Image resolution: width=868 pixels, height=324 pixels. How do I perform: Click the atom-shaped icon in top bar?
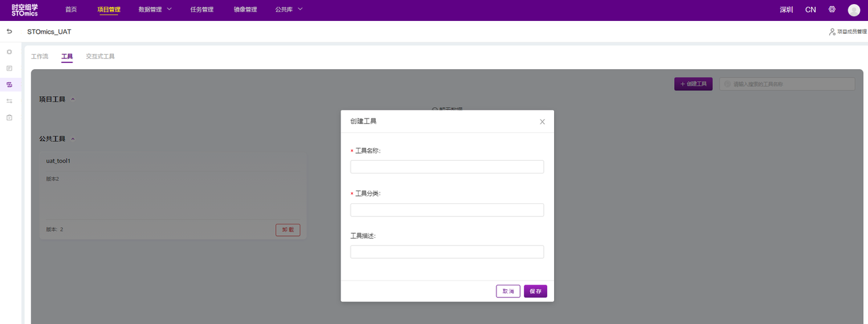(x=832, y=9)
